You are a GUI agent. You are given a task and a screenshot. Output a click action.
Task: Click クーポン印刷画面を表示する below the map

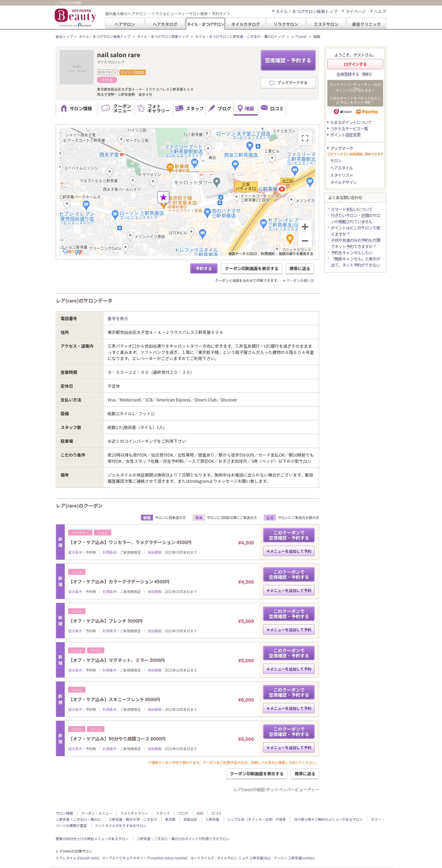pos(251,268)
